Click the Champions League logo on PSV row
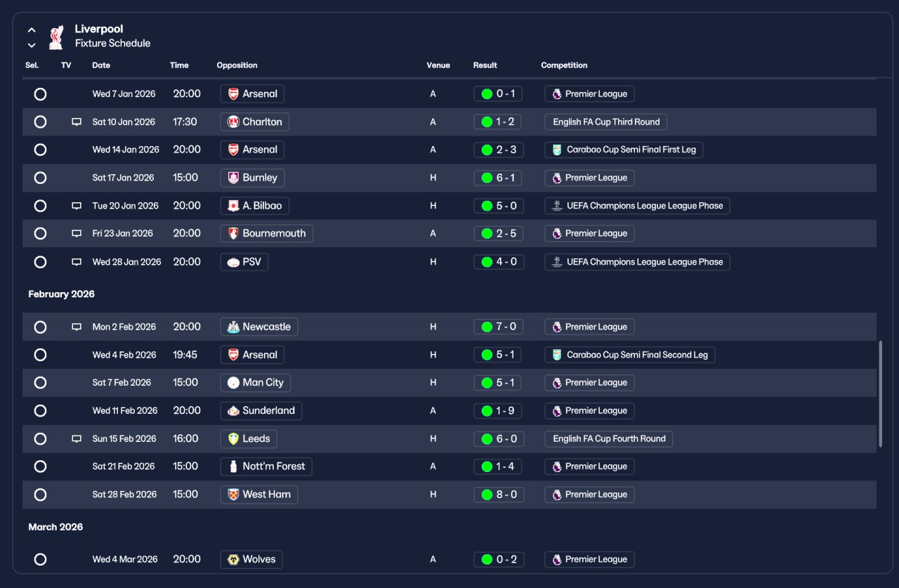The height and width of the screenshot is (588, 899). pos(557,262)
